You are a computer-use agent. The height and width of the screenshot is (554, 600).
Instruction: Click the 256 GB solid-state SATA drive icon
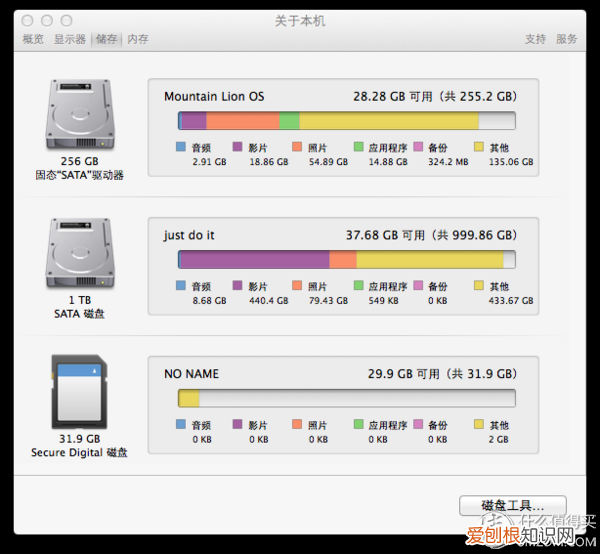click(x=80, y=114)
